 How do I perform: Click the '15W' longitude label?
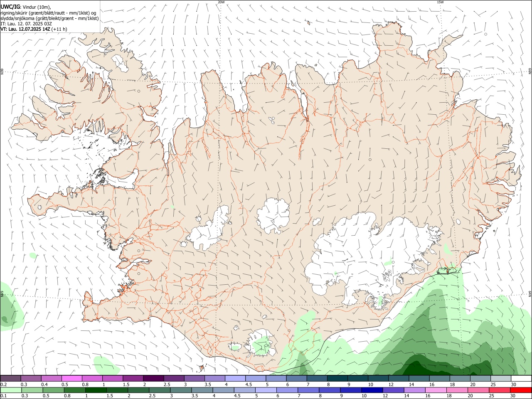point(440,2)
